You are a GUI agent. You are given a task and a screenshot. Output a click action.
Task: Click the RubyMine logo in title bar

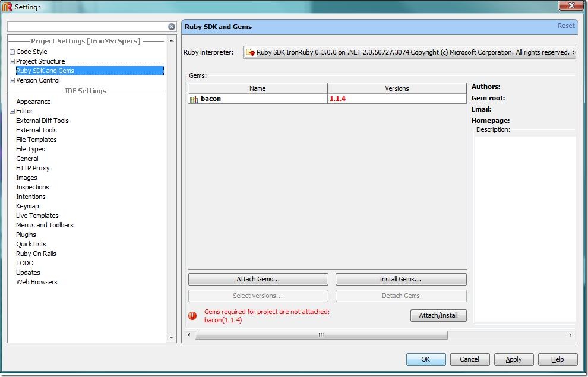click(x=7, y=7)
